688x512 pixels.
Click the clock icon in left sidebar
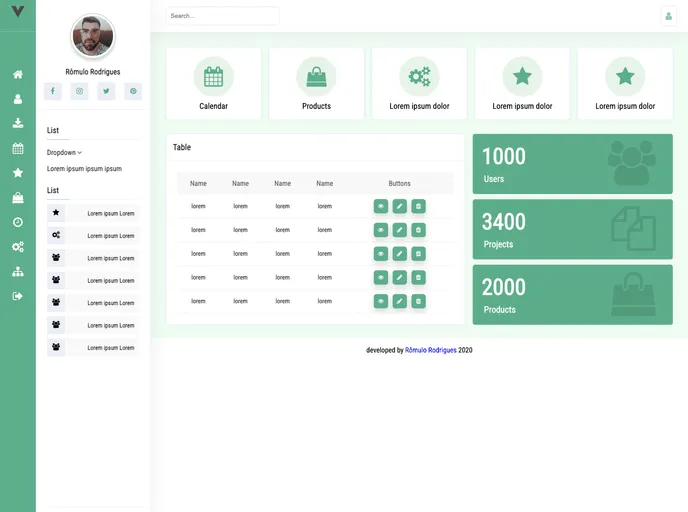(x=18, y=222)
